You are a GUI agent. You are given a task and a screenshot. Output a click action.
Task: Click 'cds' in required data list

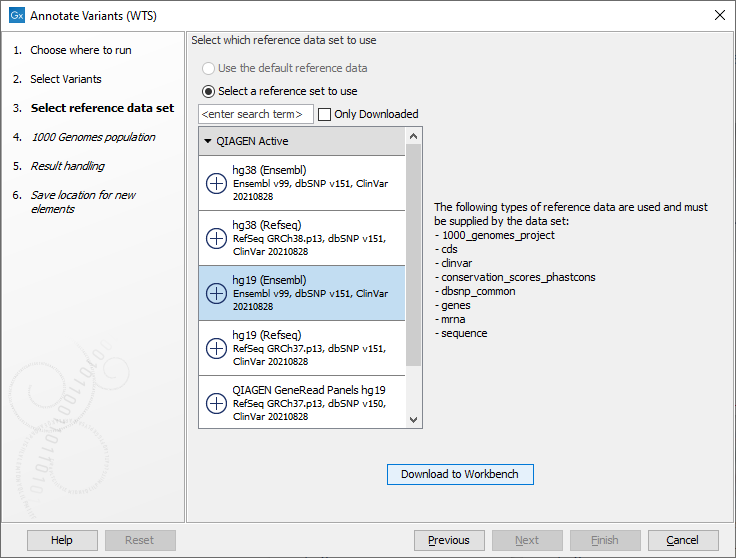449,249
